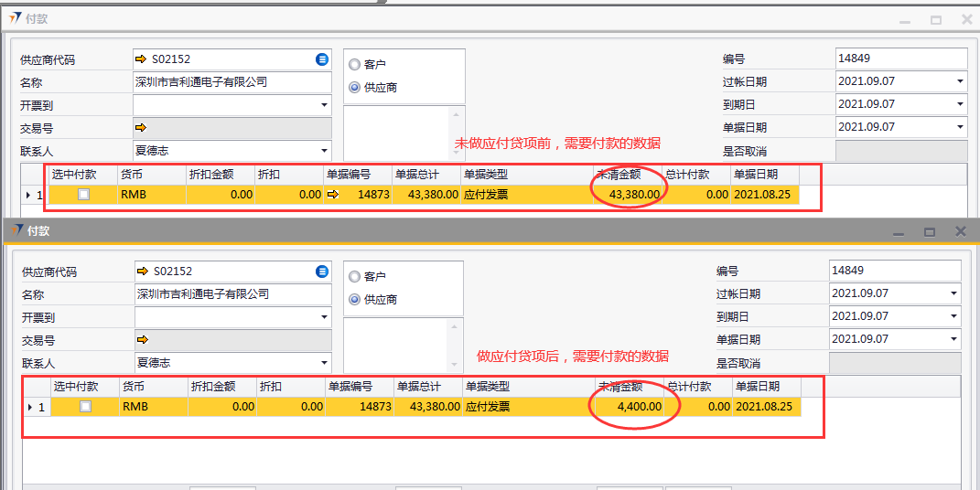This screenshot has height=490, width=980.
Task: Click 交易号 link arrow in upper window
Action: click(x=141, y=128)
